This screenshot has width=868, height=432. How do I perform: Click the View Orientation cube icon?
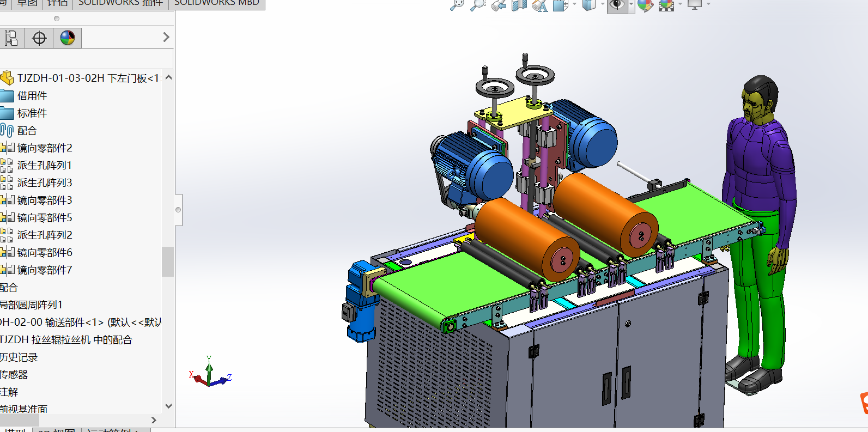[560, 5]
